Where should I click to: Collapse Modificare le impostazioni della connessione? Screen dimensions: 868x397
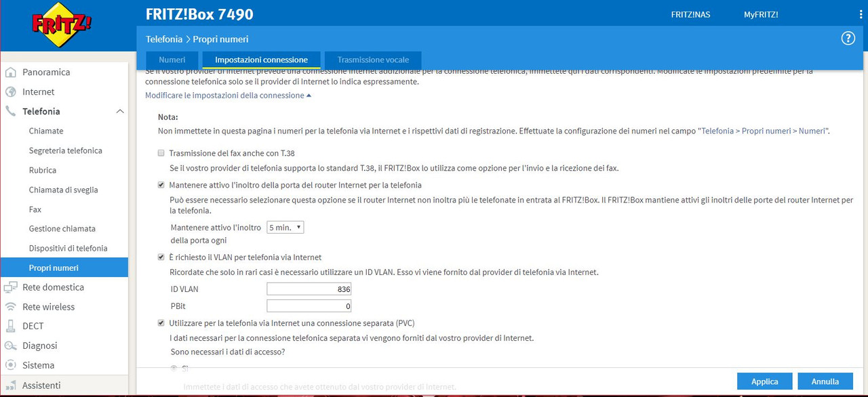coord(228,96)
